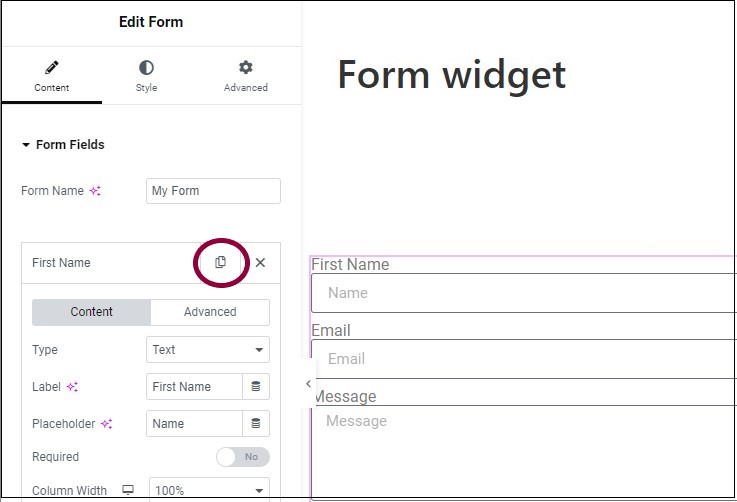Select the field's Content sub-tab
Image resolution: width=737 pixels, height=502 pixels.
[91, 312]
